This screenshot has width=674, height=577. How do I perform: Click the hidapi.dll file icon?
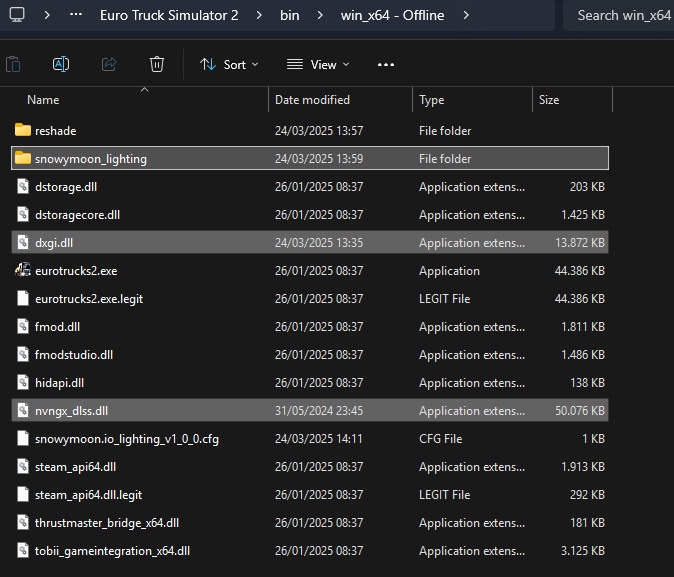(x=23, y=382)
